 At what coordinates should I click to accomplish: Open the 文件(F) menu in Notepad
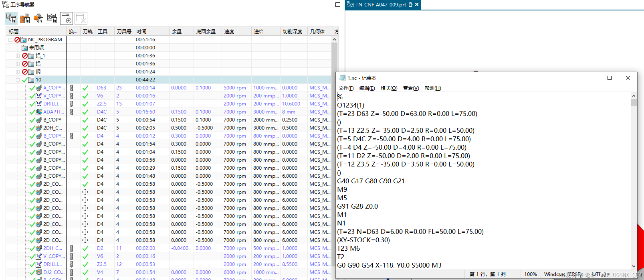[346, 88]
